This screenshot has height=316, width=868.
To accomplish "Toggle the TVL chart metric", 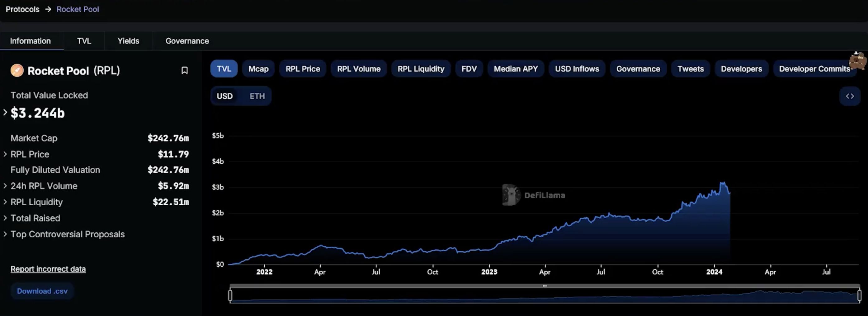I will point(224,69).
